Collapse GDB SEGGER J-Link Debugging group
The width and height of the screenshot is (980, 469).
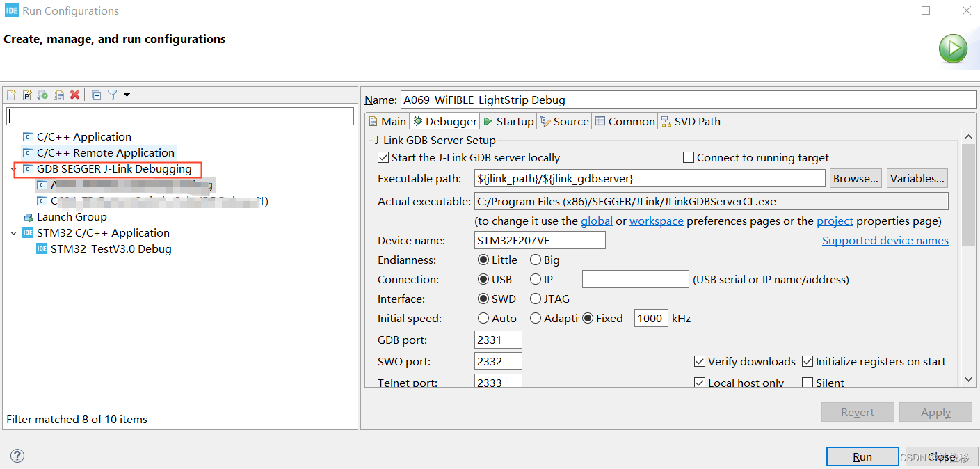[x=15, y=168]
